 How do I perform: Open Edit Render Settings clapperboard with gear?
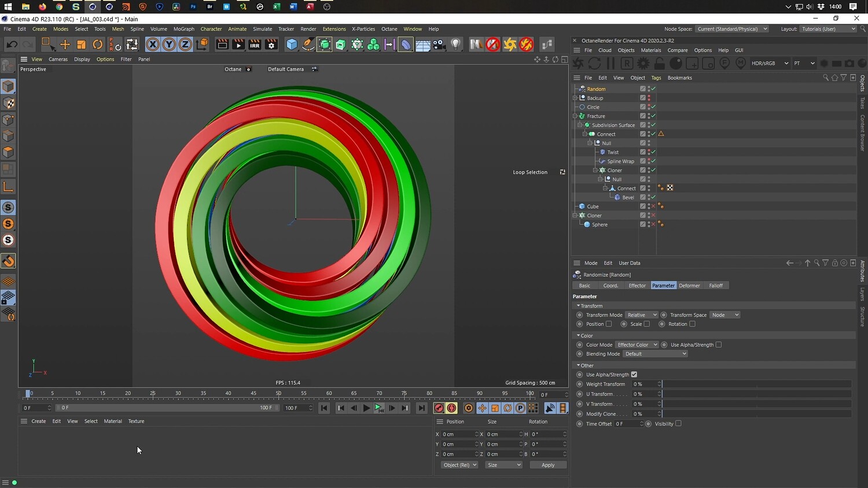[x=271, y=45]
